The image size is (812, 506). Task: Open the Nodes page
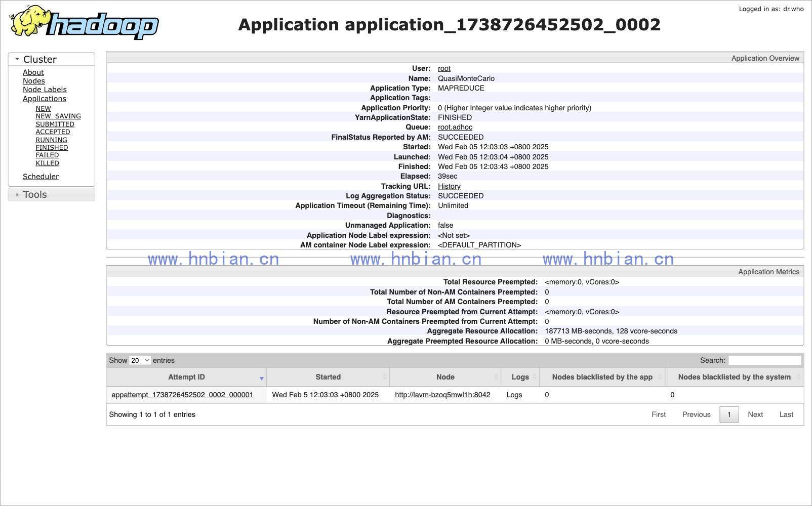coord(34,81)
